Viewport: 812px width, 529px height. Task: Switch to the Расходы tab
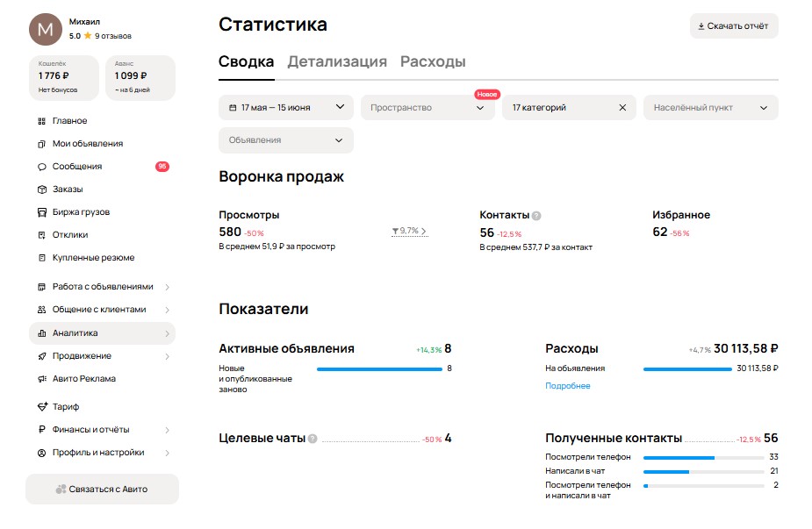(433, 61)
